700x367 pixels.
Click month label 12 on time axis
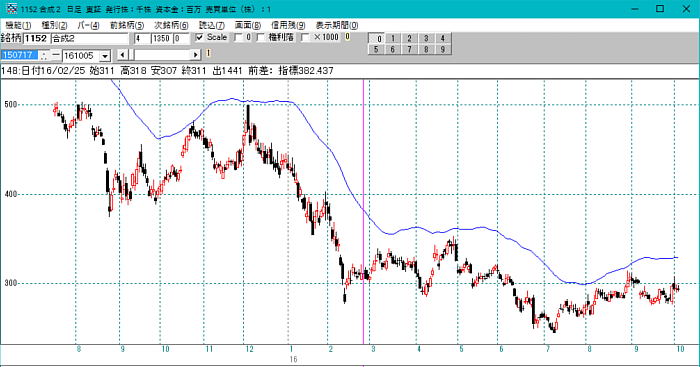[249, 349]
